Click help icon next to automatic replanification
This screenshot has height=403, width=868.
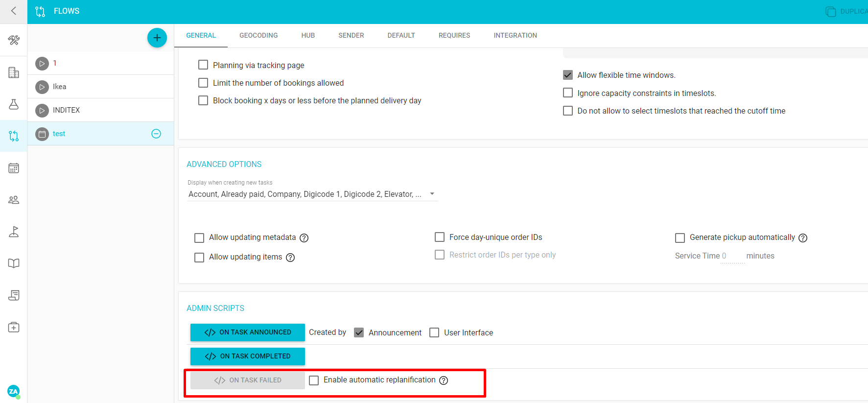point(444,380)
